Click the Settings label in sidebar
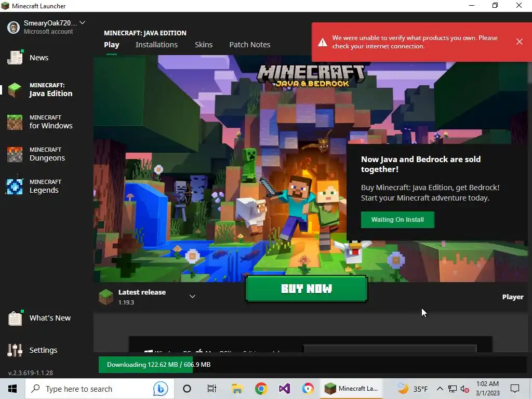The width and height of the screenshot is (532, 399). (x=44, y=350)
